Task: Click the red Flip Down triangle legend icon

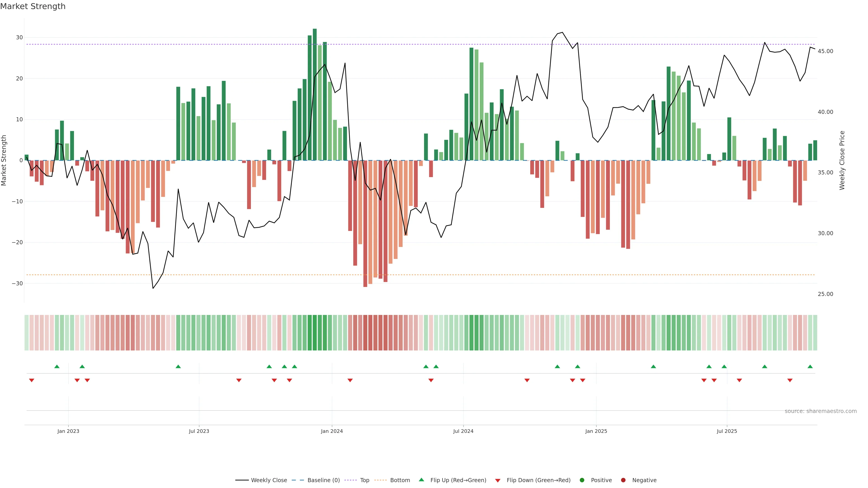Action: (498, 480)
